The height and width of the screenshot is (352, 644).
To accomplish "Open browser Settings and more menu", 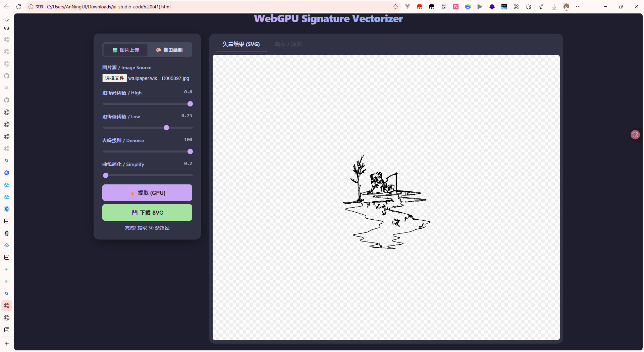I will tap(578, 7).
